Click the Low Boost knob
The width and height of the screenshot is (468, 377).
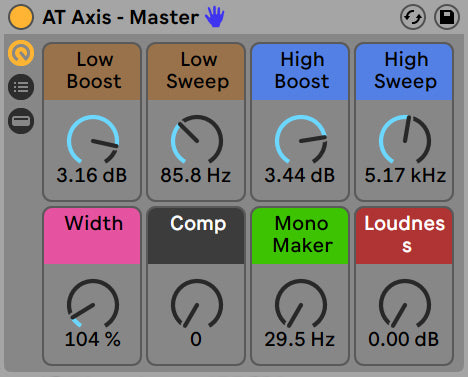click(x=93, y=140)
